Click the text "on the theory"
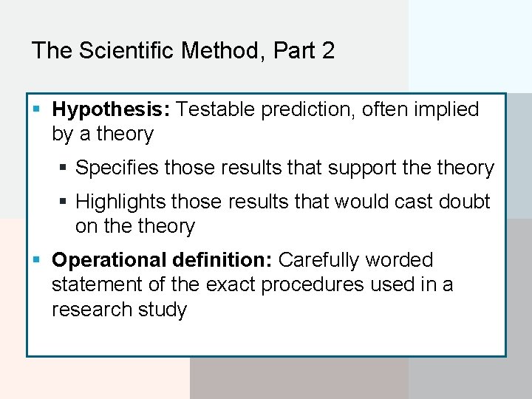Image resolution: width=532 pixels, height=399 pixels. [x=135, y=226]
